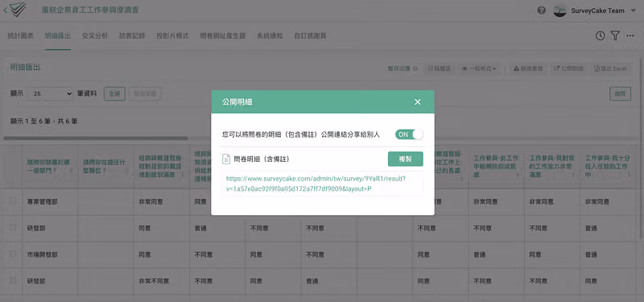This screenshot has width=644, height=302.
Task: Switch to the 投影片模式 tab
Action: pyautogui.click(x=172, y=35)
